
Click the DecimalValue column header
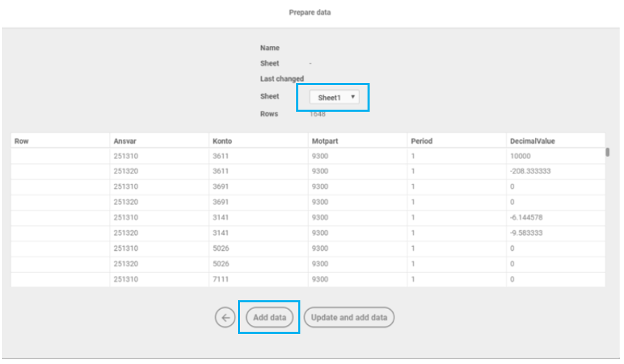(x=532, y=141)
